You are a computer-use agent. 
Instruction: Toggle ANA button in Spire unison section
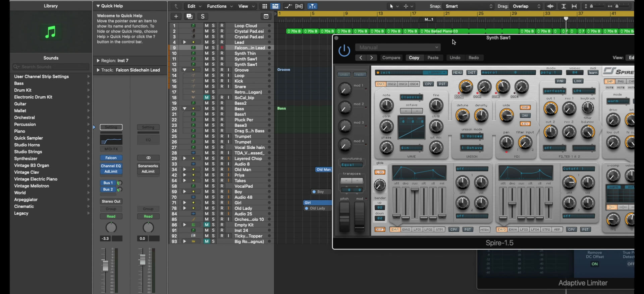525,107
